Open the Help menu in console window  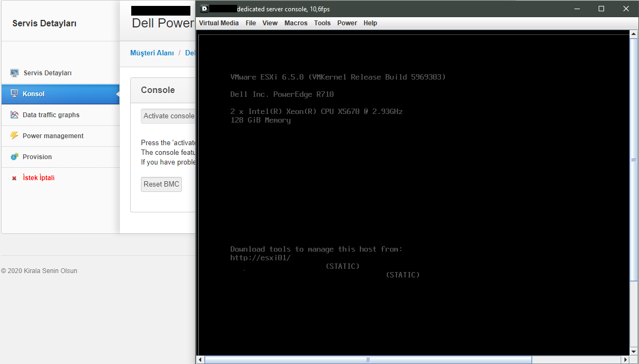pyautogui.click(x=371, y=23)
